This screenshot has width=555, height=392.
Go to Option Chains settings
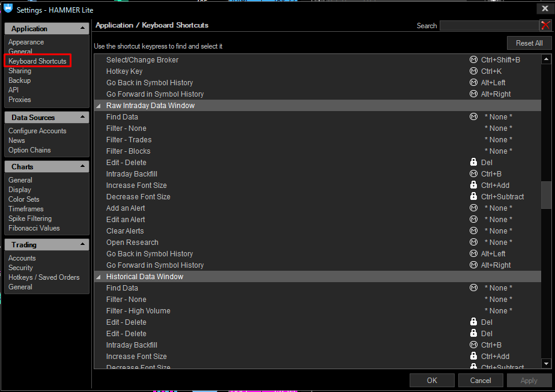pos(29,150)
